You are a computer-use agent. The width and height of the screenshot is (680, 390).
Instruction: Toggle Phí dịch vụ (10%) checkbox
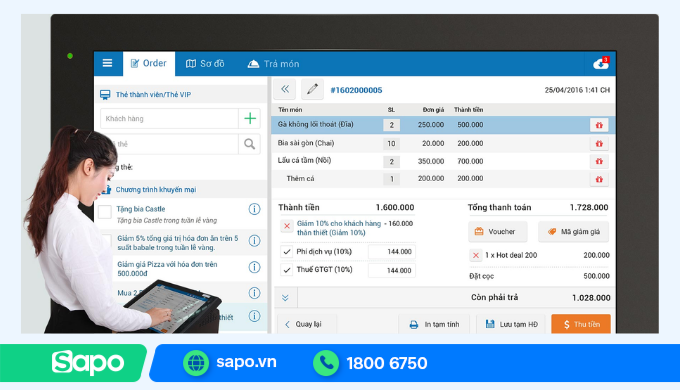(x=287, y=252)
